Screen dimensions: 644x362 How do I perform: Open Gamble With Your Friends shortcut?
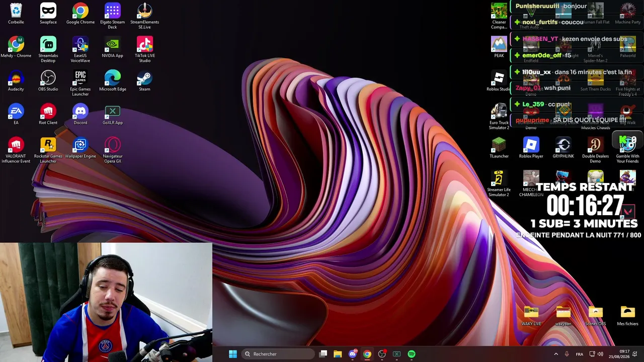pos(628,150)
